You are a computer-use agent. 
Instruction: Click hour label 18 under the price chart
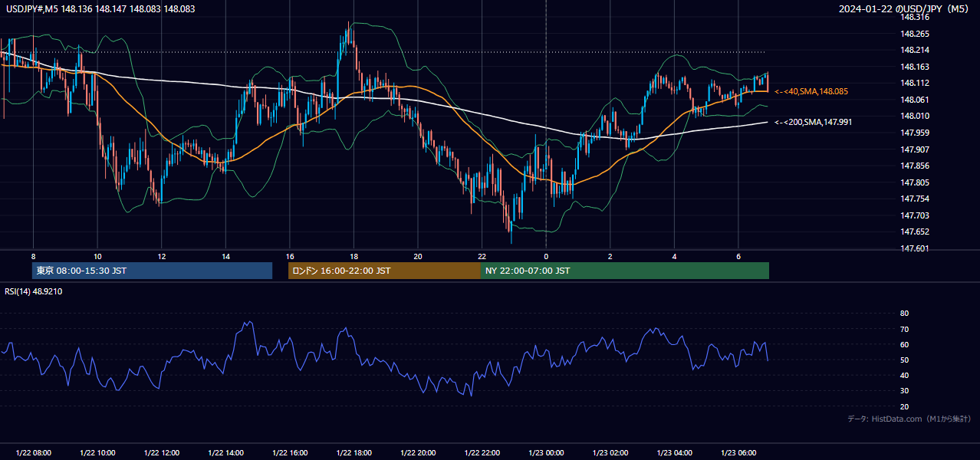coord(354,256)
